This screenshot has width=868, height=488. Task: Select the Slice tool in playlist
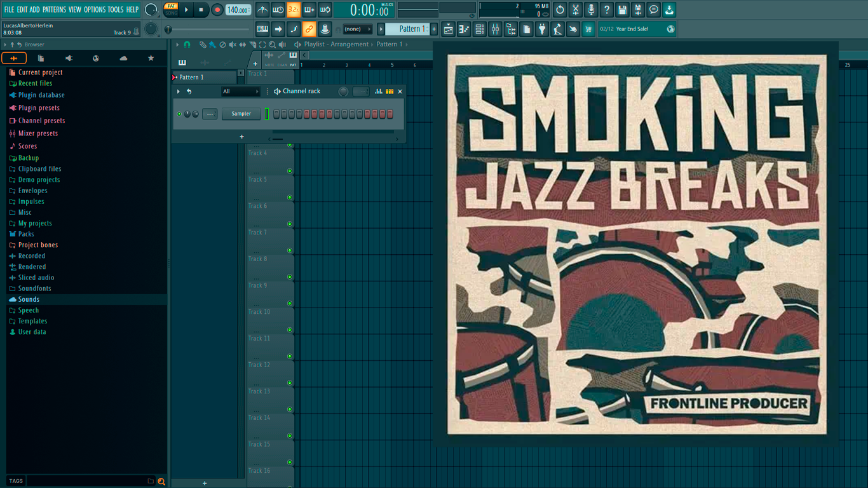pos(252,44)
